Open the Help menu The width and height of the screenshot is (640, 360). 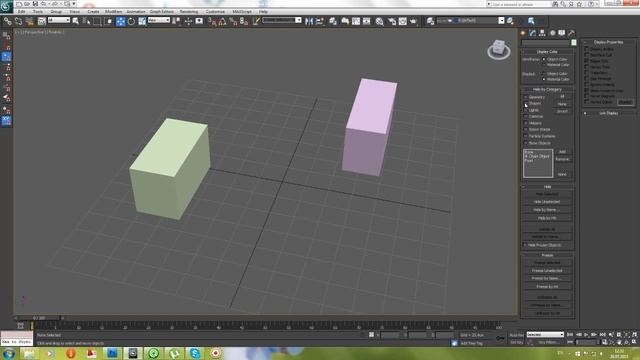263,11
